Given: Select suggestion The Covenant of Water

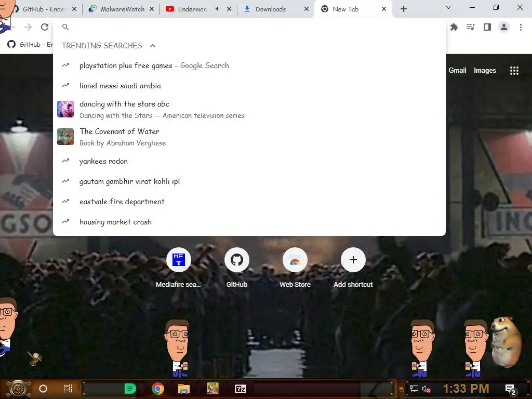Looking at the screenshot, I should pyautogui.click(x=249, y=137).
